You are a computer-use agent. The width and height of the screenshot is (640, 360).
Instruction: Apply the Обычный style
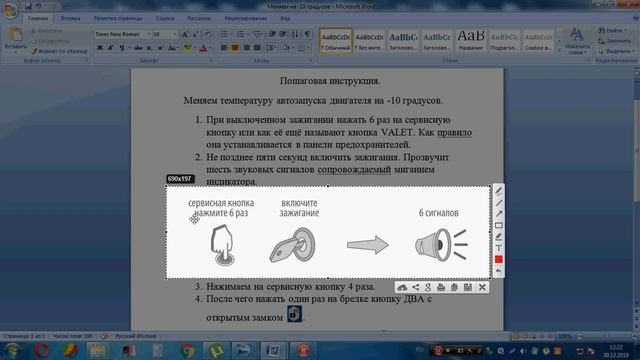click(336, 41)
